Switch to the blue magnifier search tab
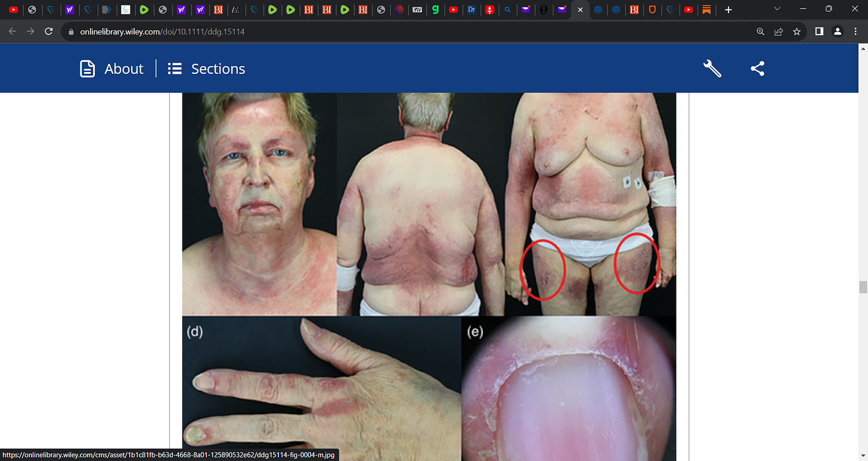This screenshot has height=461, width=868. coord(507,10)
